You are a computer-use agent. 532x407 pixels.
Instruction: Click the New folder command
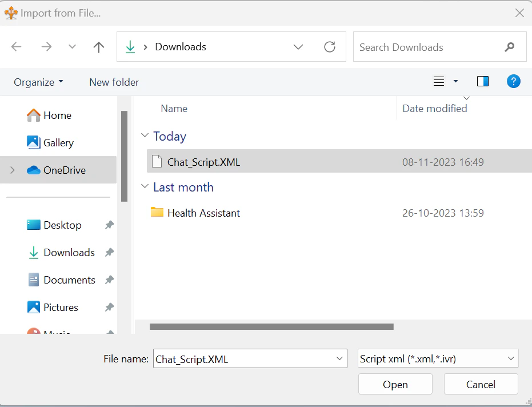pyautogui.click(x=114, y=82)
